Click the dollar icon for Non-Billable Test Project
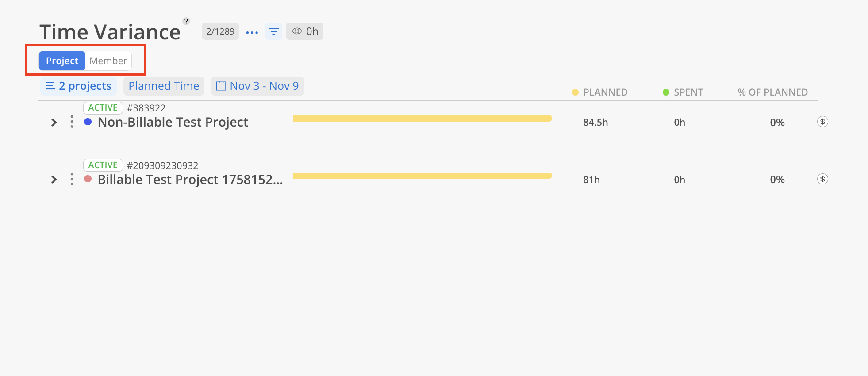 tap(822, 122)
